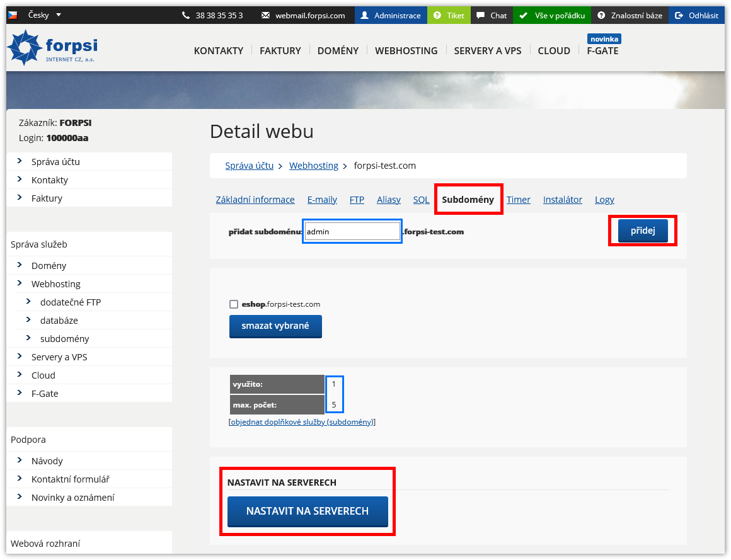Viewport: 731px width, 560px height.
Task: Collapse the Webhosting sidebar chevron
Action: pos(20,283)
